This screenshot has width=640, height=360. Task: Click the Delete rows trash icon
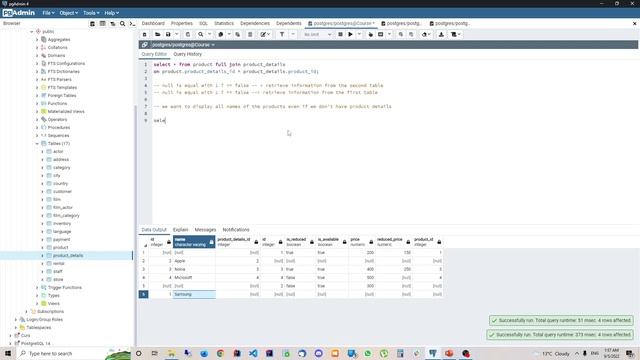coord(250,35)
